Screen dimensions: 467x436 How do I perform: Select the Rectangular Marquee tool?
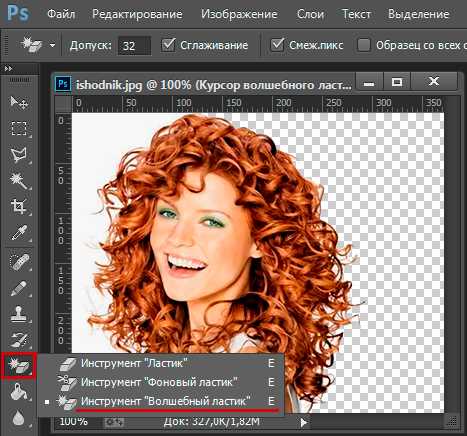(19, 128)
